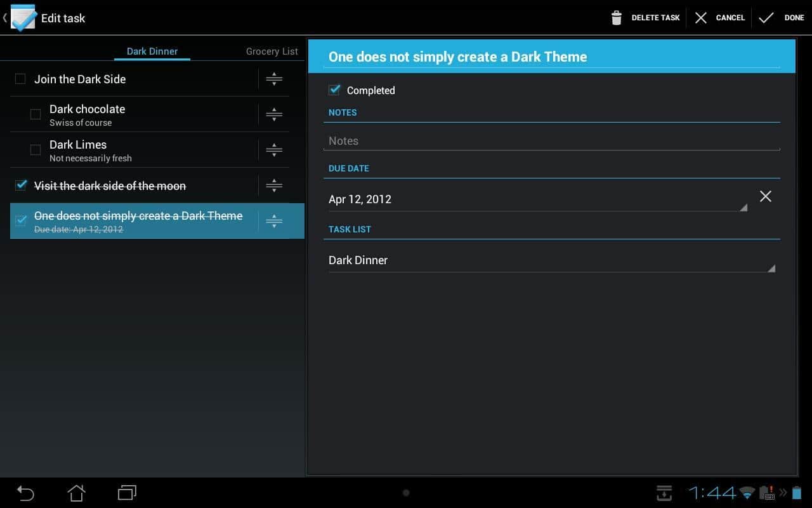Tick the Dark Limes checkbox
812x508 pixels.
pos(36,150)
